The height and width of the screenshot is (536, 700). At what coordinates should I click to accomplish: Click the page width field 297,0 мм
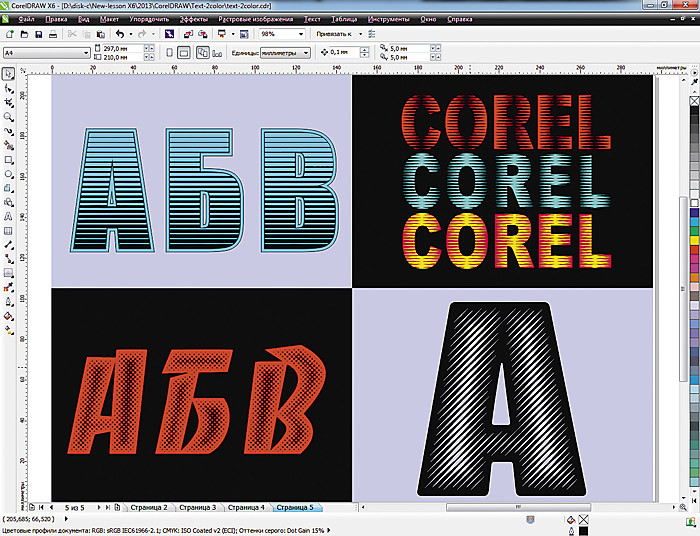pyautogui.click(x=123, y=48)
